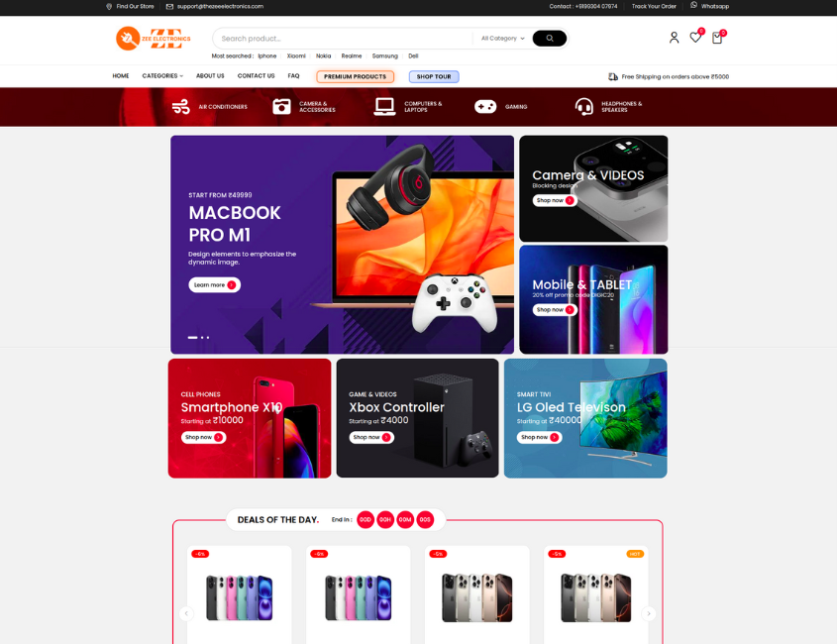The image size is (837, 644).
Task: Open the Headphones & Speakers category icon
Action: (584, 107)
